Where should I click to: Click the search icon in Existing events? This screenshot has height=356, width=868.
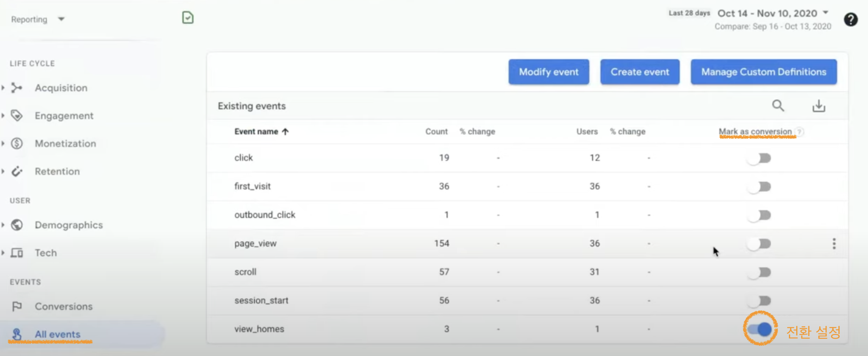(x=778, y=106)
